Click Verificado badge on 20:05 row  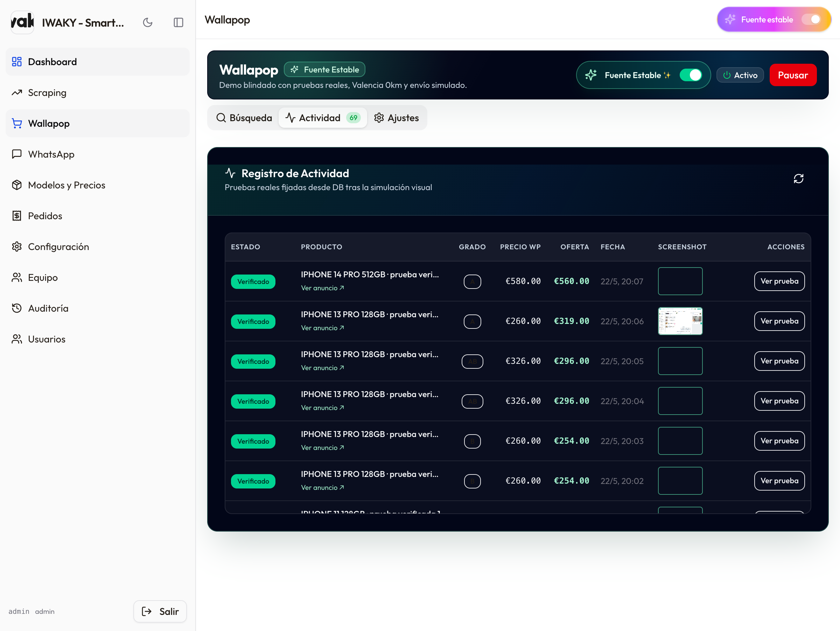253,361
